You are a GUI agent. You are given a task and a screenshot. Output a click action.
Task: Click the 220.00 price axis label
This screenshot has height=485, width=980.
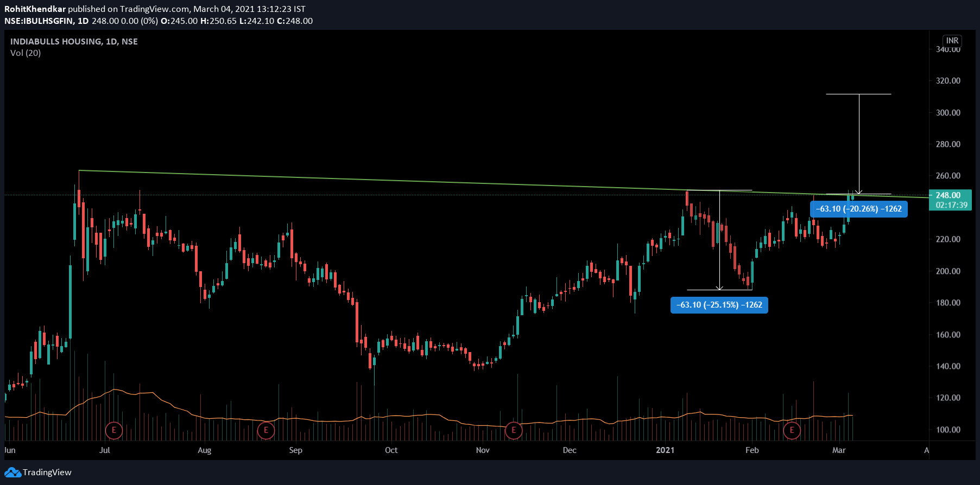(948, 239)
